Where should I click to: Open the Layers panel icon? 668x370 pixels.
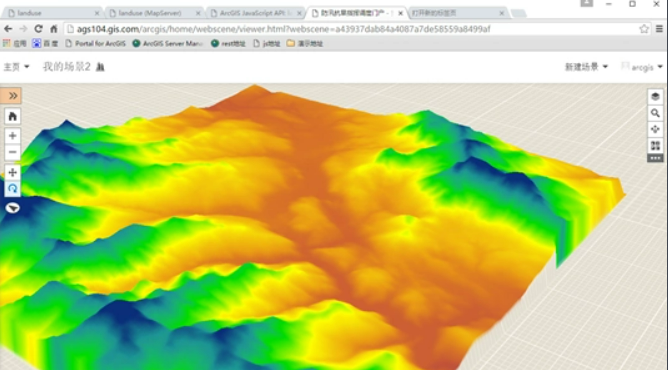tap(655, 97)
